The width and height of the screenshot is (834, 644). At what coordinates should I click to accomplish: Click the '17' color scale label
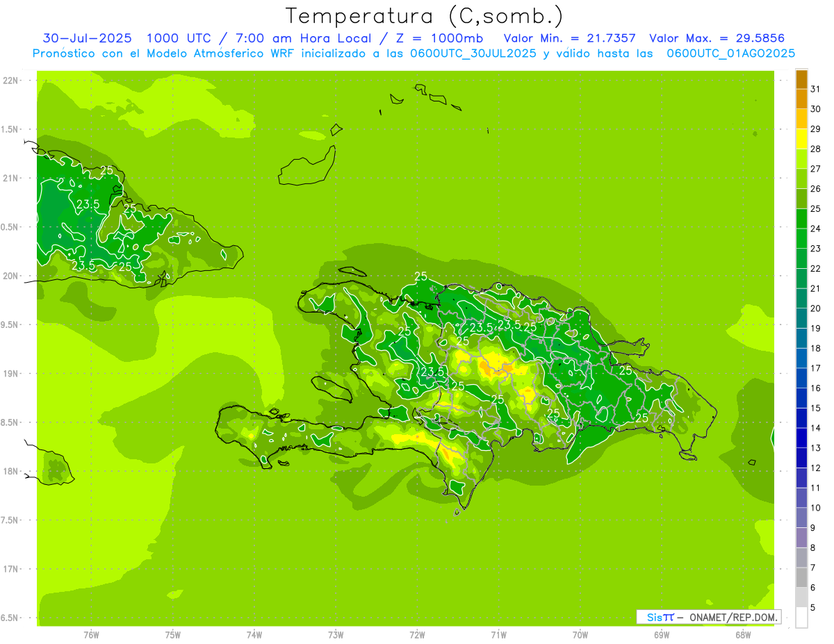pos(815,368)
